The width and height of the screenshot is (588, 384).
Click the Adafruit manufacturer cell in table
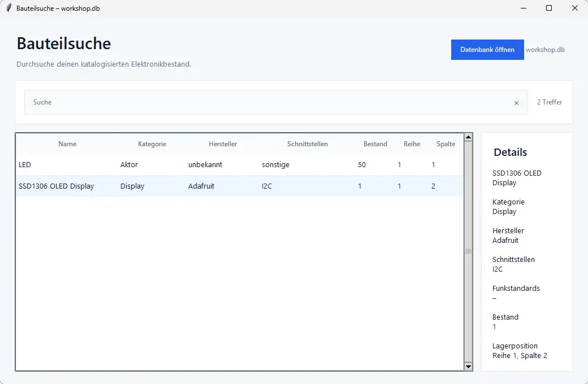[x=201, y=186]
